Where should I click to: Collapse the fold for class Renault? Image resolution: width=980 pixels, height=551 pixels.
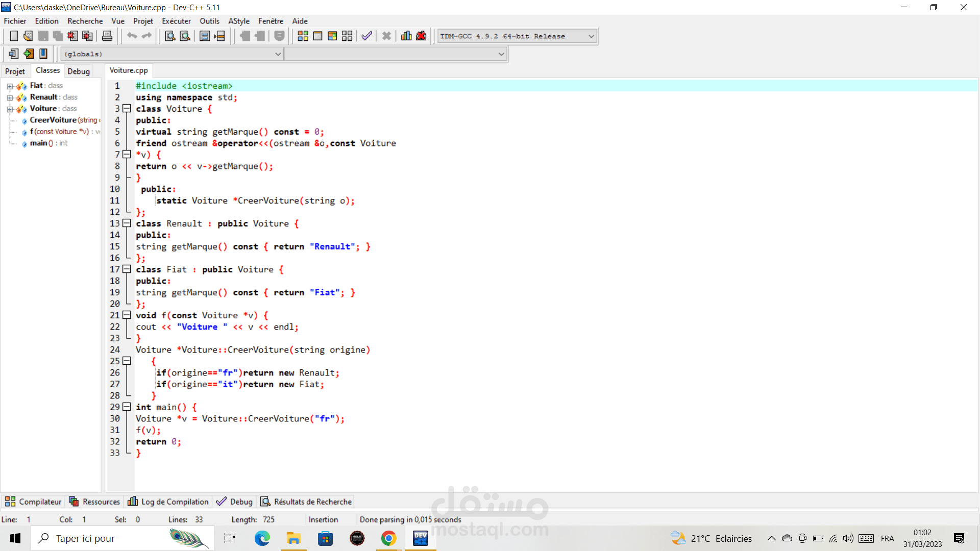click(126, 223)
